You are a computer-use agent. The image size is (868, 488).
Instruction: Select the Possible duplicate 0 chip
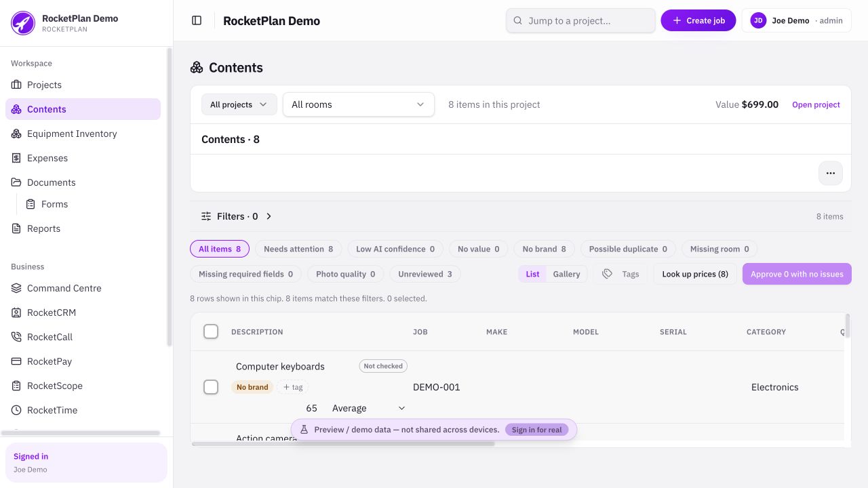628,249
